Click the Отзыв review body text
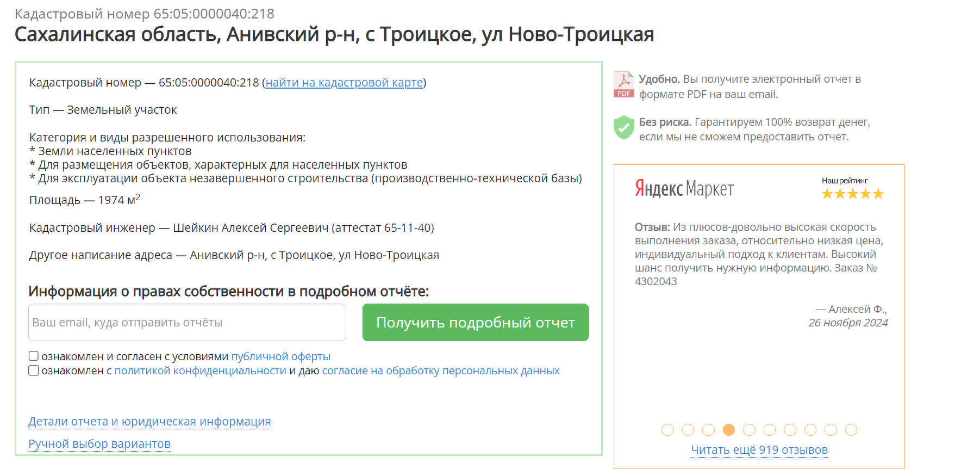Screen dimensions: 980x475 point(759,254)
